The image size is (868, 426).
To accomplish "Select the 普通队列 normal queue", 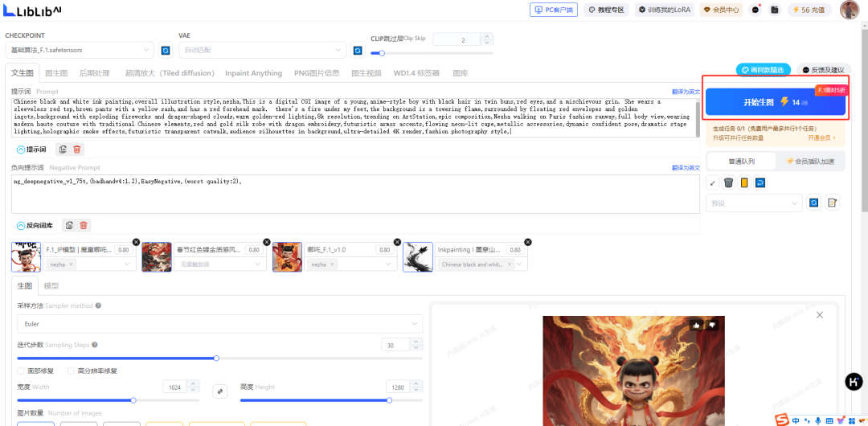I will pyautogui.click(x=741, y=162).
